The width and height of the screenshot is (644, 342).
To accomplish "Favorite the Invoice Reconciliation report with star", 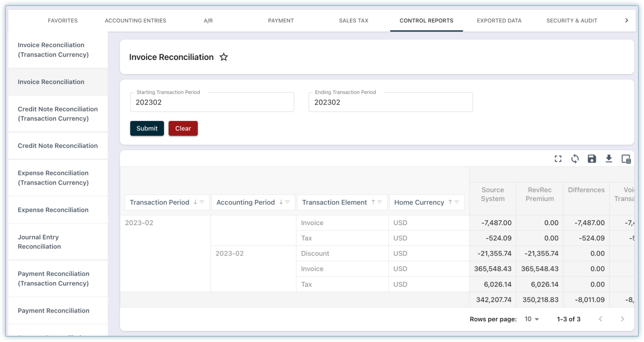I will point(224,57).
